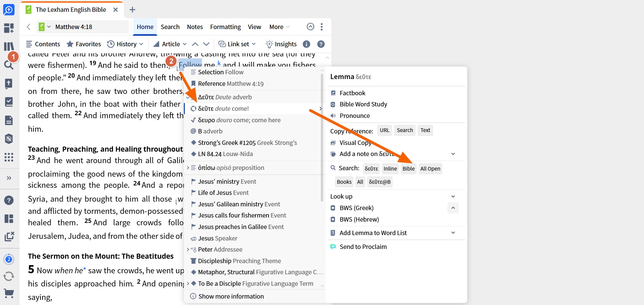Switch to the View tab
Image resolution: width=644 pixels, height=305 pixels.
(254, 27)
